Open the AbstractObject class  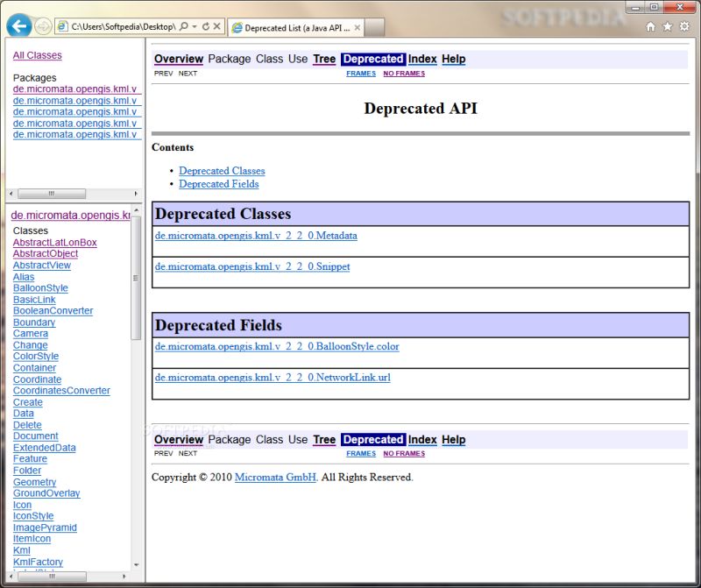(x=46, y=253)
